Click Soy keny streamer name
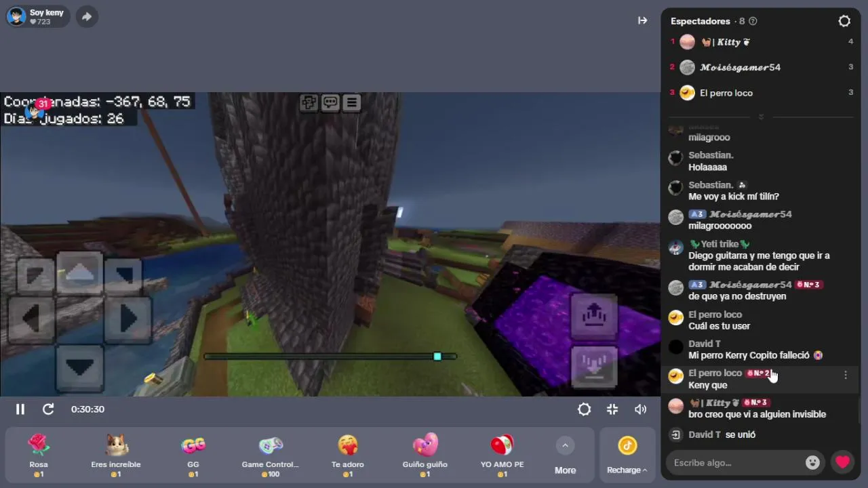Screen dimensions: 868x488 click(47, 13)
